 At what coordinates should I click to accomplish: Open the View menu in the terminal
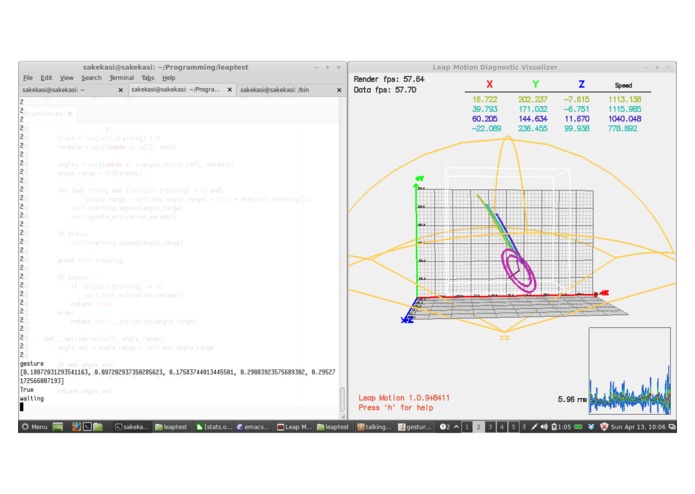coord(66,78)
